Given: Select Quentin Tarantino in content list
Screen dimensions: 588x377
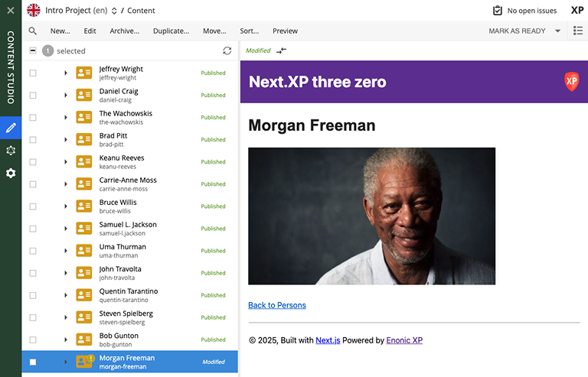Looking at the screenshot, I should click(128, 295).
